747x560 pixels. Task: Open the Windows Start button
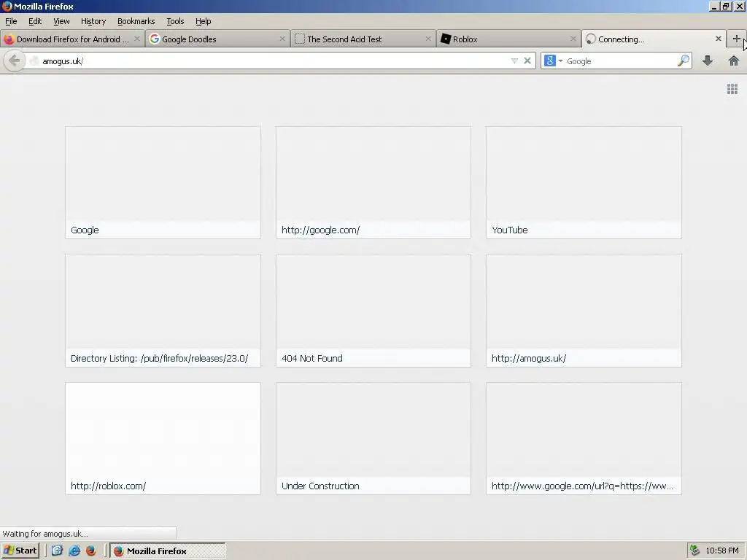pos(20,551)
